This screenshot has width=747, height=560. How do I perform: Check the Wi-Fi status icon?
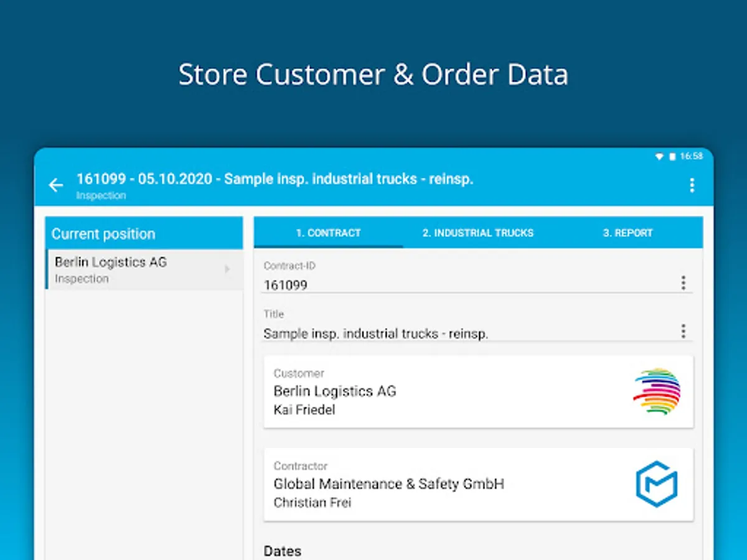pyautogui.click(x=659, y=157)
